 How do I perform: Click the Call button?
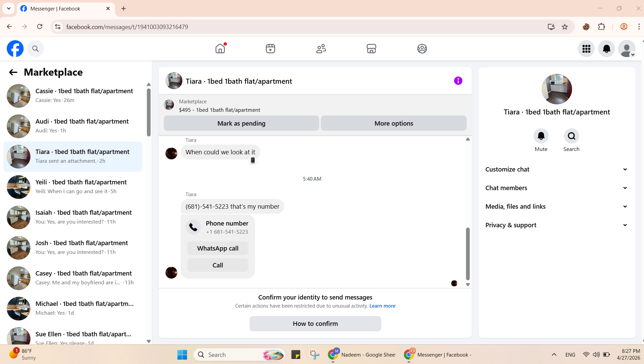(218, 265)
